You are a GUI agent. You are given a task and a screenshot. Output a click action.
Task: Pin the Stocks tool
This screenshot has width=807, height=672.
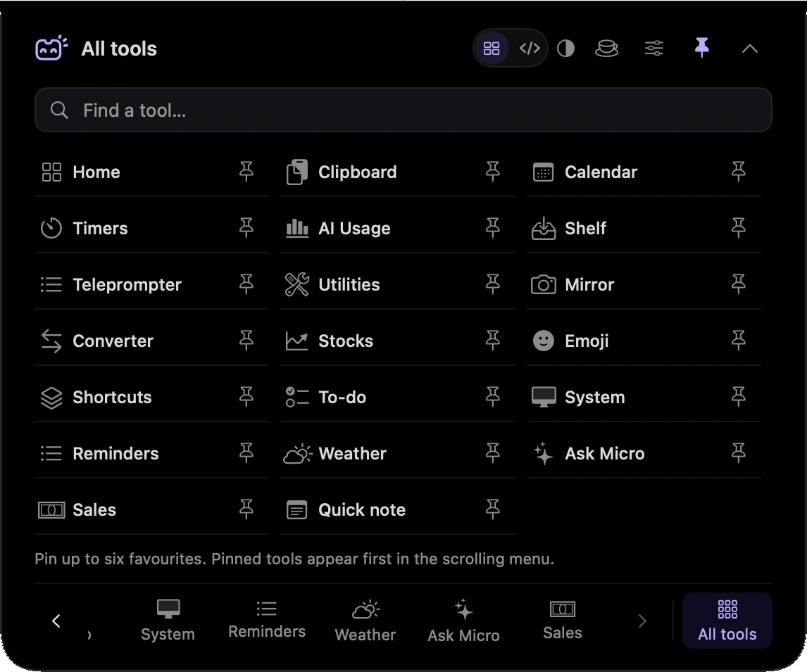coord(493,341)
